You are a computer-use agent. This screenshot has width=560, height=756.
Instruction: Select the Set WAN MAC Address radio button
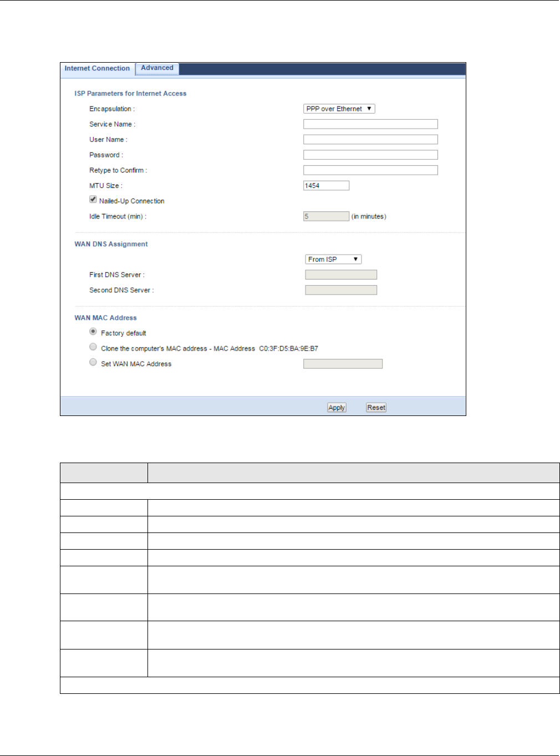[93, 362]
